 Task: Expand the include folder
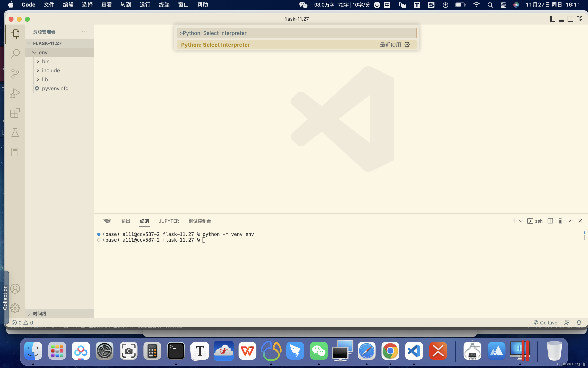point(60,70)
